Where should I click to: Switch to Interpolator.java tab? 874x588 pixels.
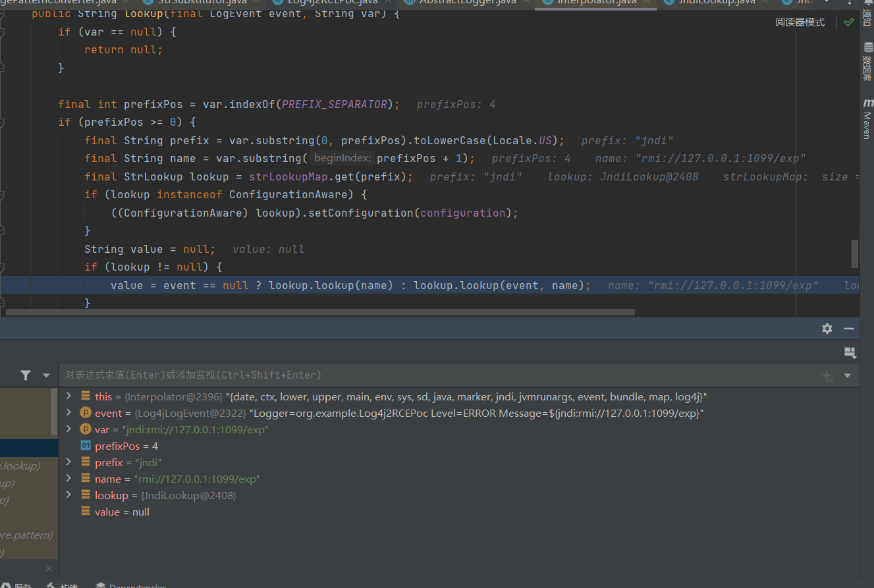pyautogui.click(x=597, y=2)
